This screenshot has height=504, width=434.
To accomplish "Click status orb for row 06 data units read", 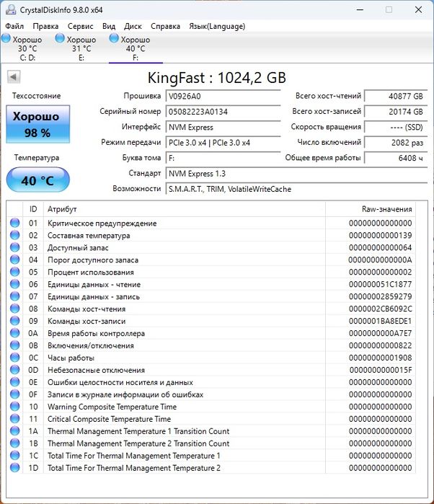I will pos(15,284).
